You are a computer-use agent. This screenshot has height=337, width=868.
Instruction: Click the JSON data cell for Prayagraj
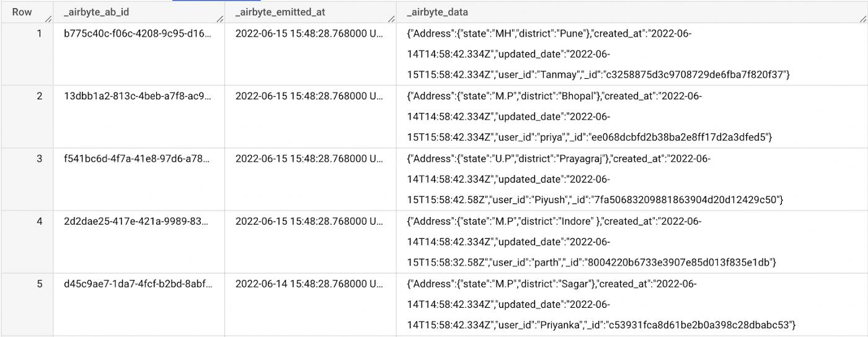click(595, 179)
